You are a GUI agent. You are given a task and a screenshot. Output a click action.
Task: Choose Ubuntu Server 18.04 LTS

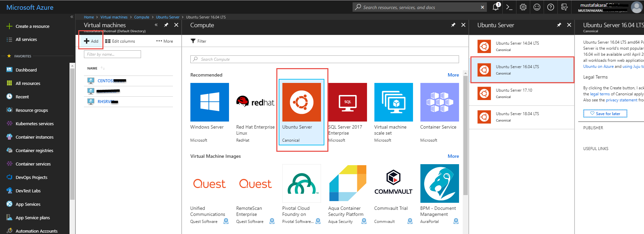tap(521, 117)
